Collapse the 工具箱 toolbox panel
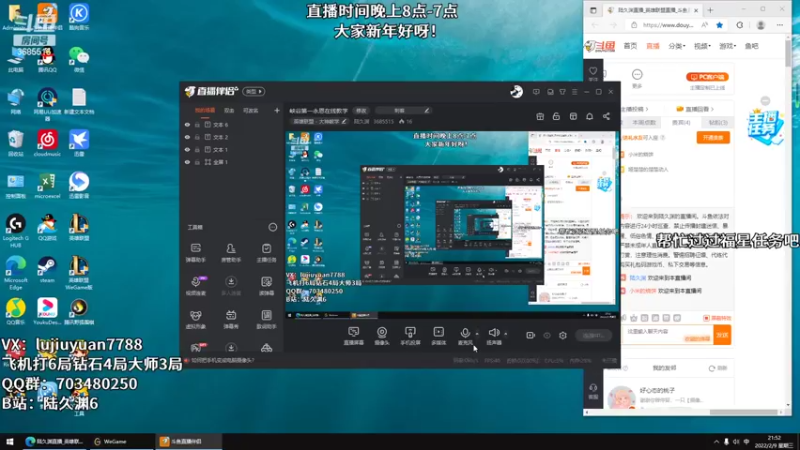 273,227
